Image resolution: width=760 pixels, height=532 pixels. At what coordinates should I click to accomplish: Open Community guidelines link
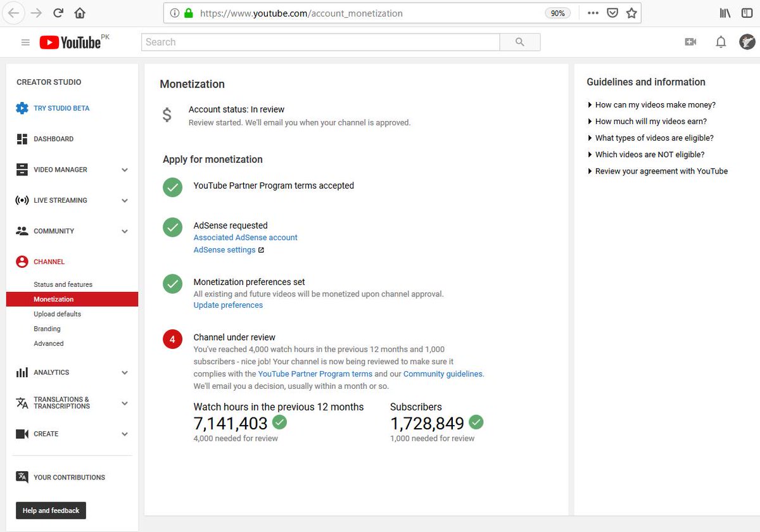click(443, 374)
